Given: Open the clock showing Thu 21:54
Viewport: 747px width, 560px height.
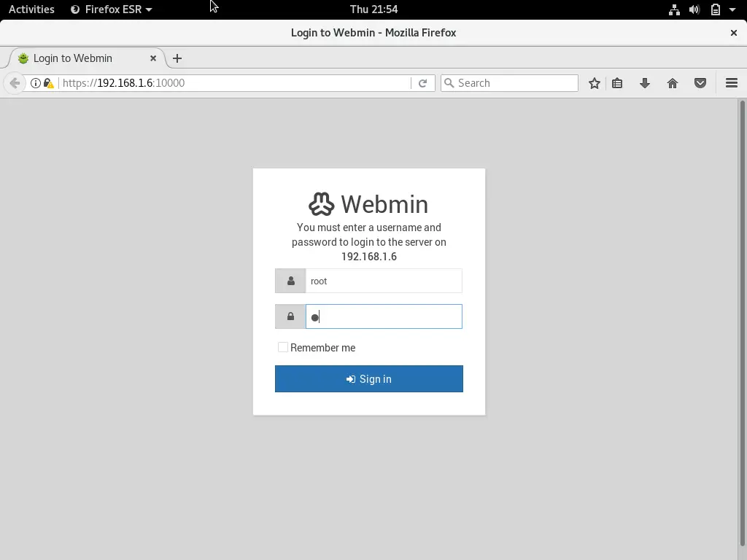Looking at the screenshot, I should point(373,9).
